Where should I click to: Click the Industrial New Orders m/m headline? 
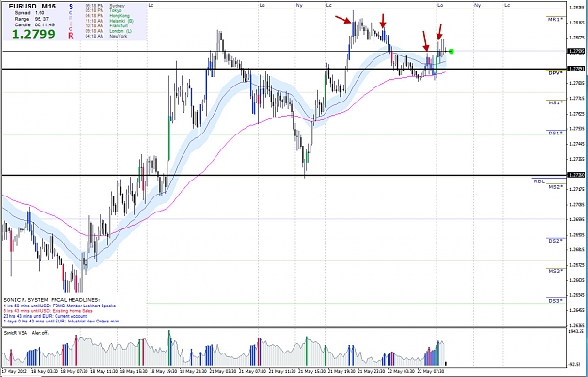coord(61,322)
